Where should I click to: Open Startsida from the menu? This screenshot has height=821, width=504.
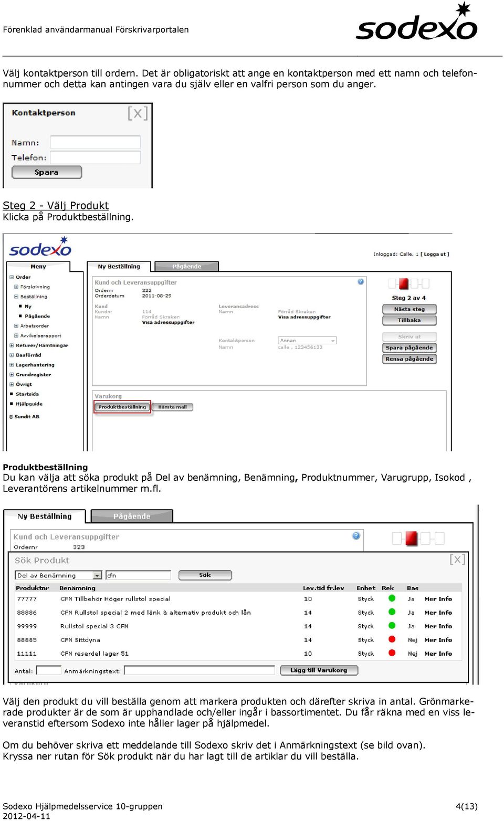(27, 394)
